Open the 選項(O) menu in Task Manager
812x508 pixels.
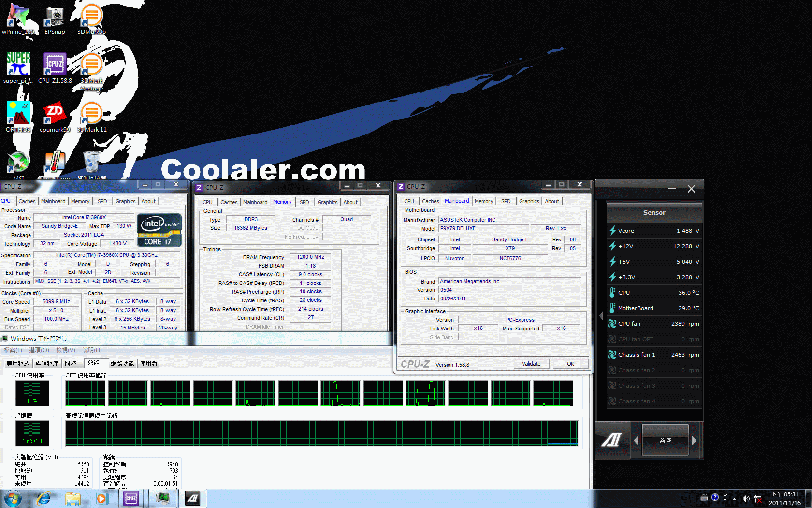pos(39,350)
